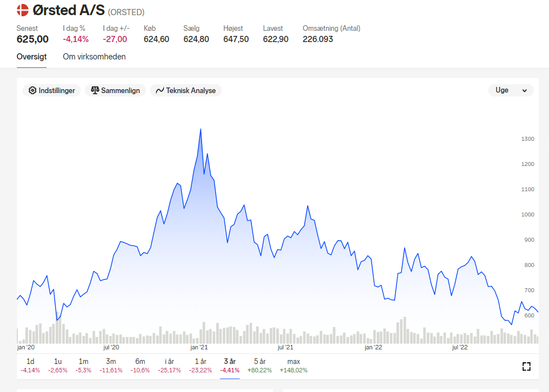
Task: Click the Køb value 624,60
Action: click(156, 39)
